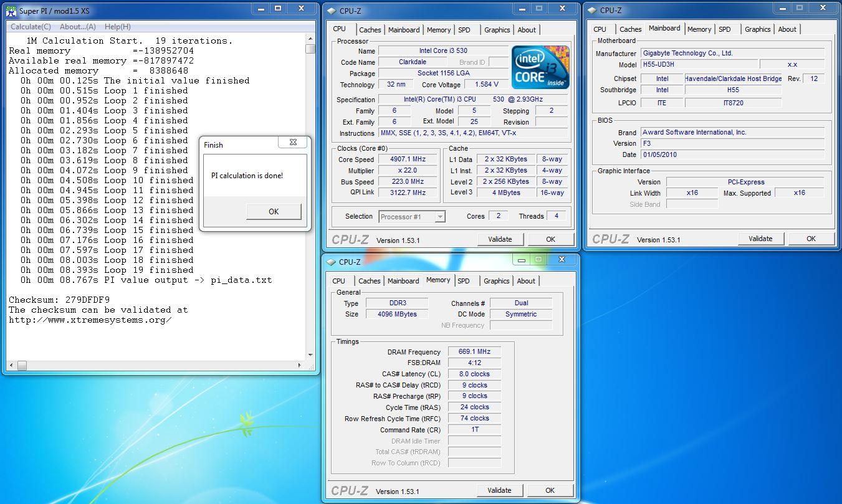Switch to SPD tab in Mainboard window
The image size is (842, 504).
coord(725,29)
